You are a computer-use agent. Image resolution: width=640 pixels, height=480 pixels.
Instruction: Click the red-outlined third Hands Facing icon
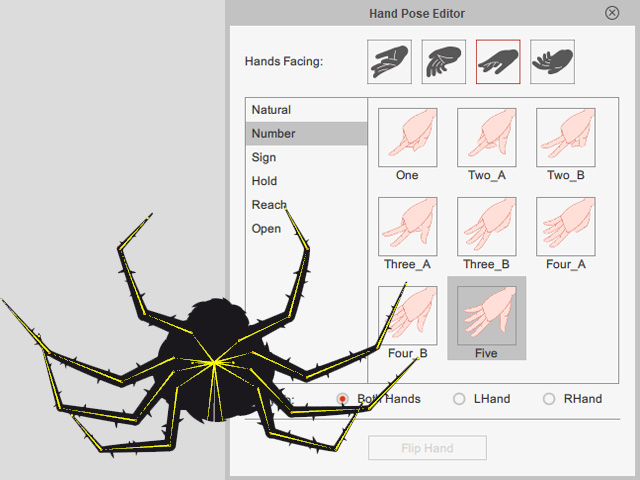point(498,61)
